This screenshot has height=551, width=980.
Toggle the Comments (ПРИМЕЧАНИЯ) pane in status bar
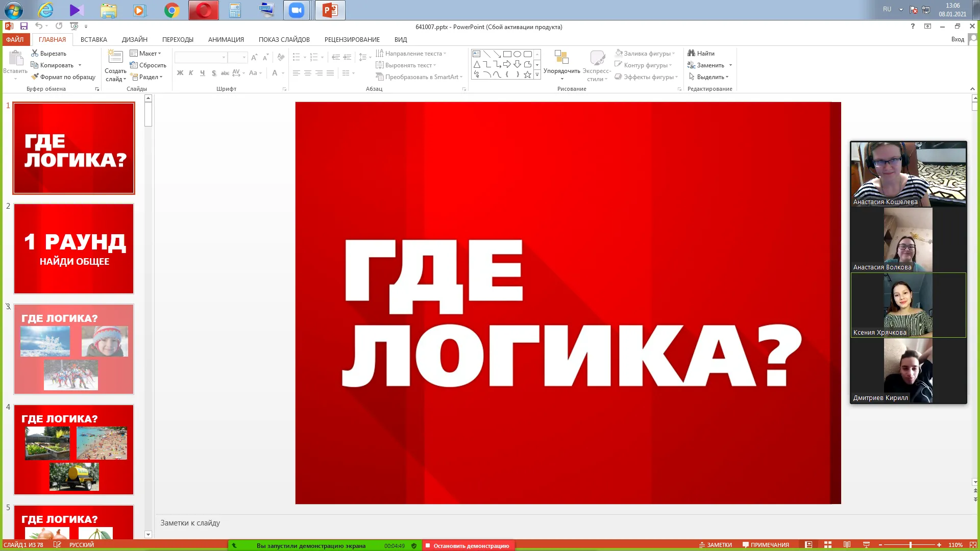766,545
